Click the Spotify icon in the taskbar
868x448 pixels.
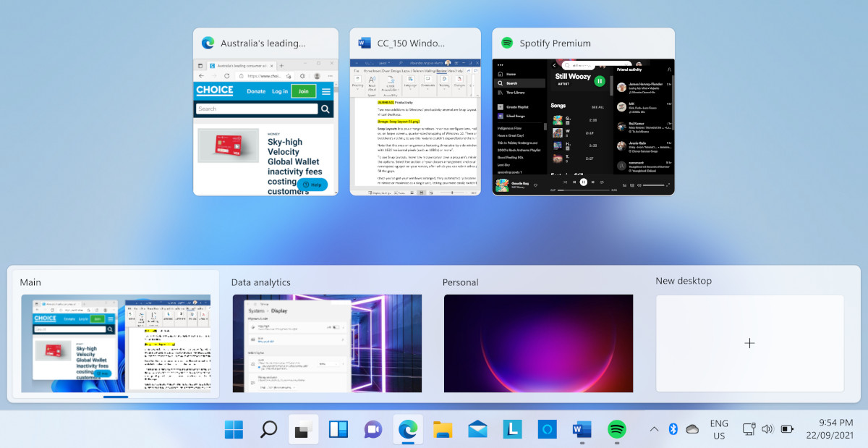[x=617, y=429]
